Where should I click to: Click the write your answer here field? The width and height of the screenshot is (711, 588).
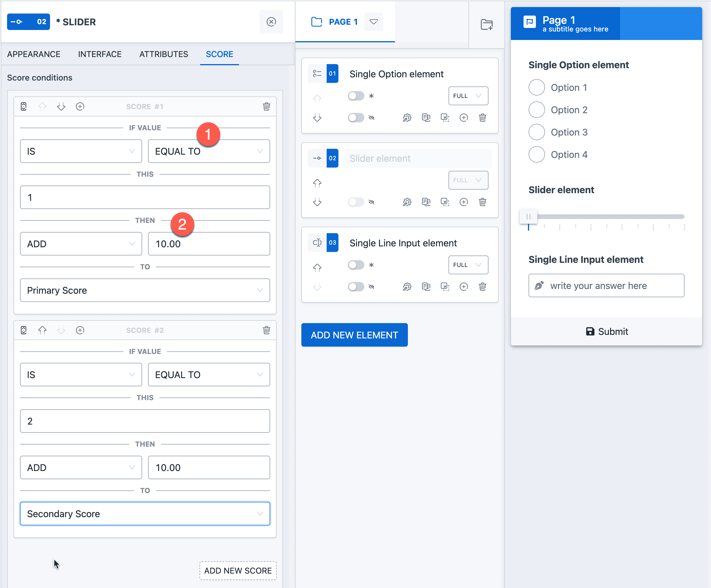[x=606, y=285]
